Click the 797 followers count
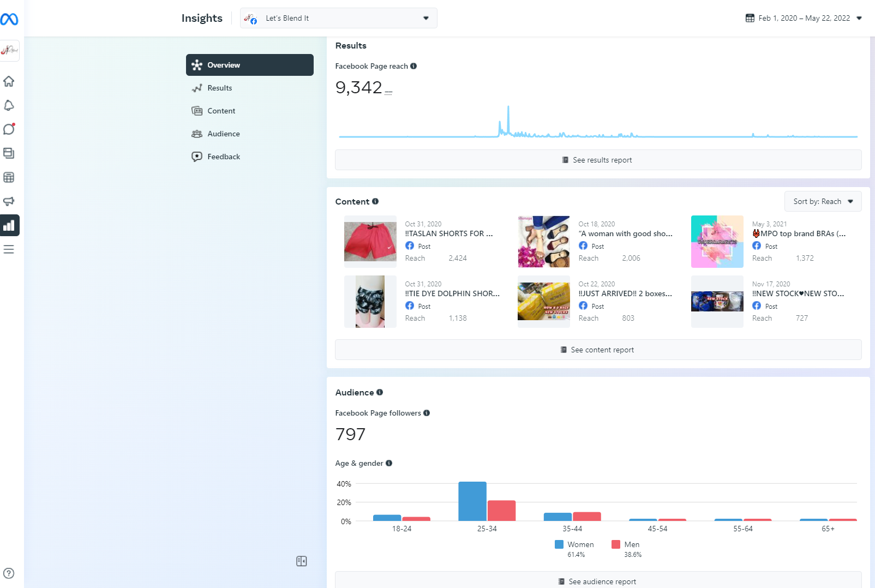Screen dimensions: 875x588 click(350, 434)
